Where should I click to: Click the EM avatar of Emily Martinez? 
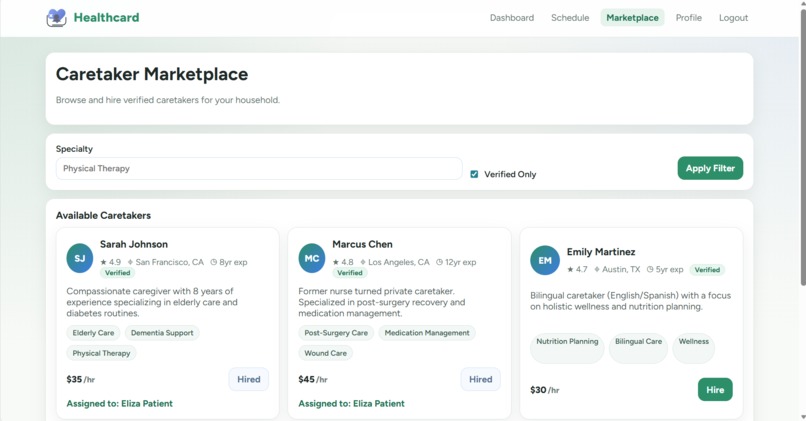[x=545, y=261]
